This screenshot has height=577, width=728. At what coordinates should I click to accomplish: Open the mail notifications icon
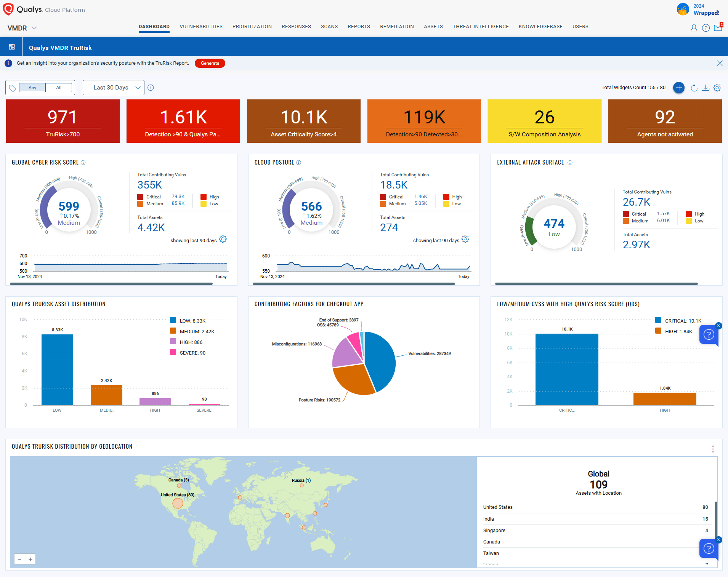click(718, 28)
